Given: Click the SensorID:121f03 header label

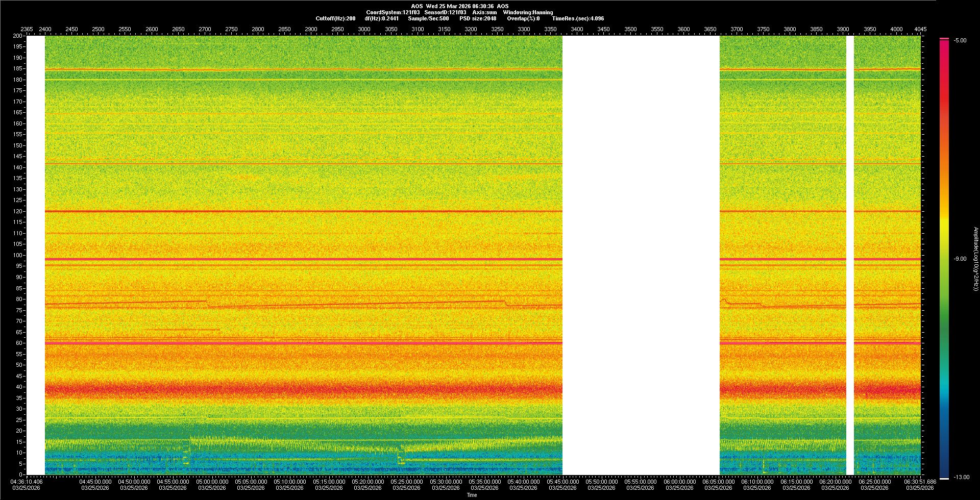Looking at the screenshot, I should tap(445, 12).
